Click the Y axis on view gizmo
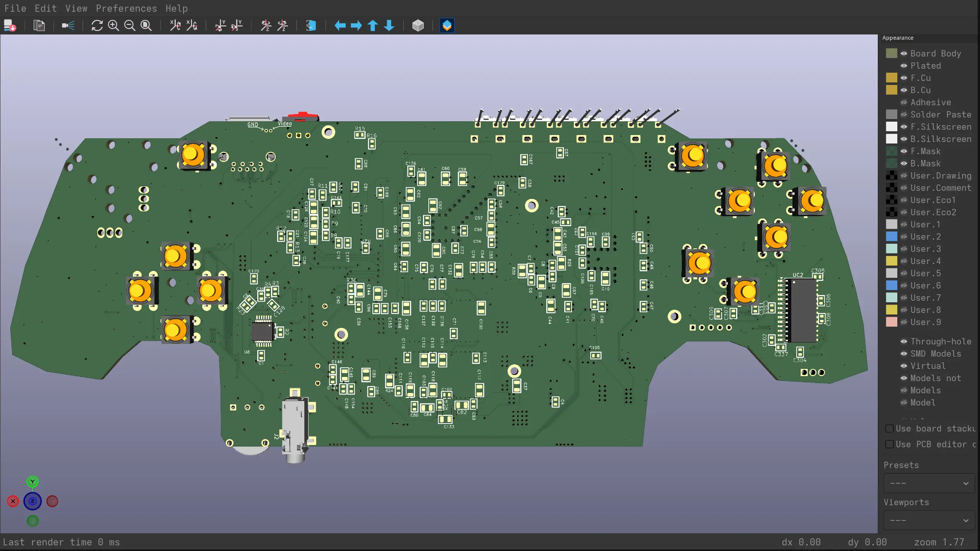This screenshot has height=551, width=980. coord(33,481)
